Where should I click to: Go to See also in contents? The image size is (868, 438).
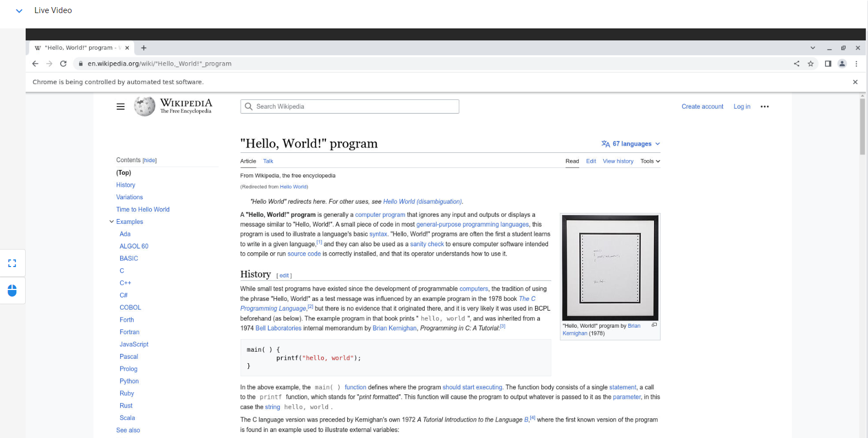128,430
